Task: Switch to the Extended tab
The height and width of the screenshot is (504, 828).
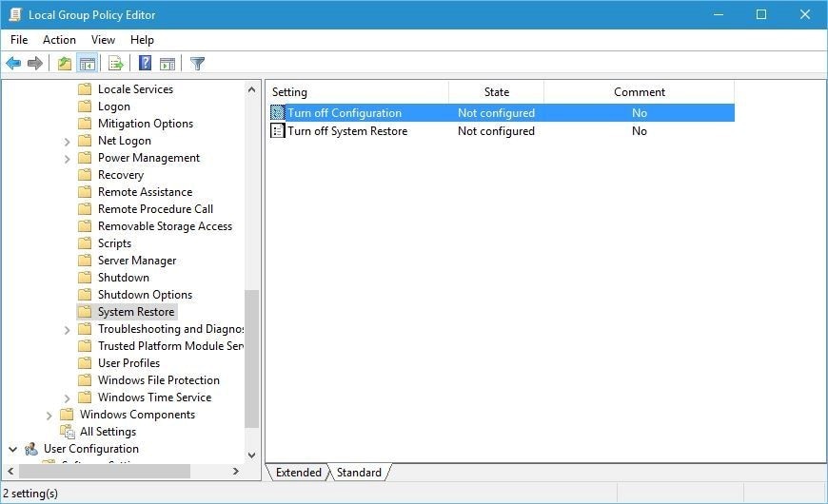Action: pos(298,473)
